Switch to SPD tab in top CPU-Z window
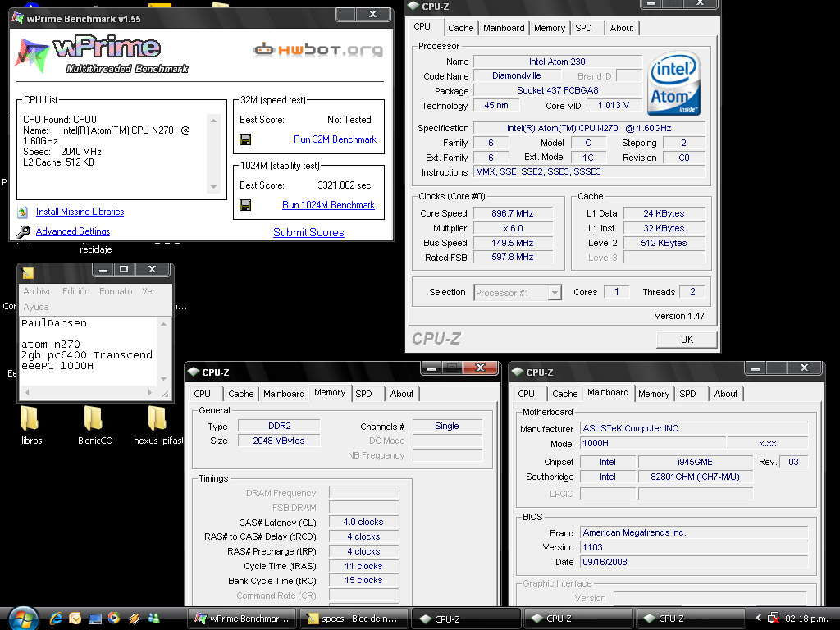 [x=583, y=29]
